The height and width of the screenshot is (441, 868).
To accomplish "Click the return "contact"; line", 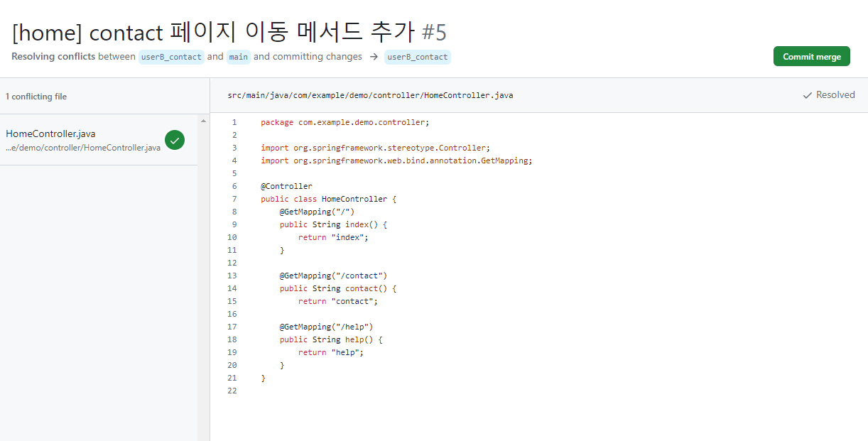I will pyautogui.click(x=338, y=301).
